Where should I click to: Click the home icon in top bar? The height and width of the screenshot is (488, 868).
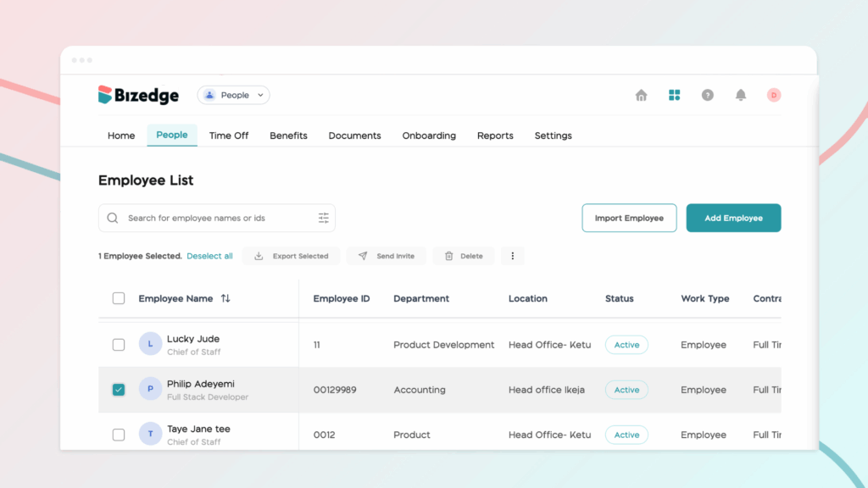pos(641,96)
